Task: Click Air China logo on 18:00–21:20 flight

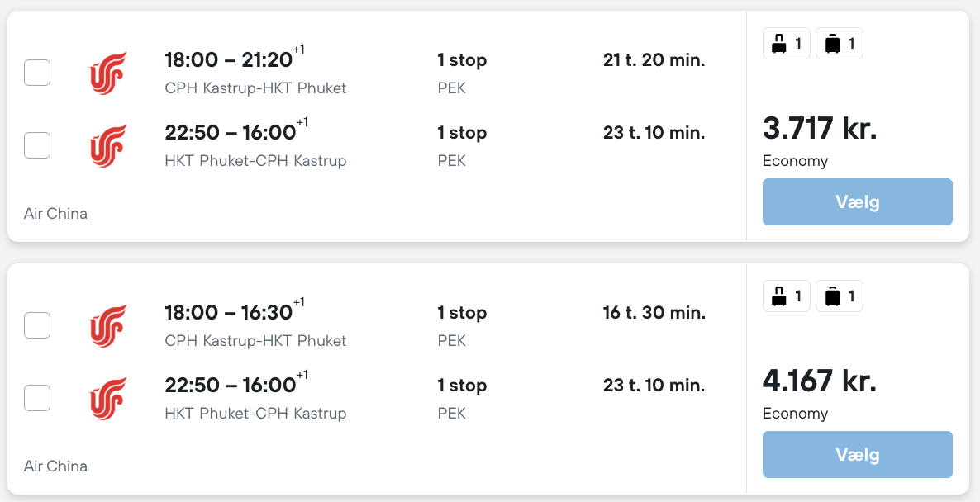Action: coord(108,73)
